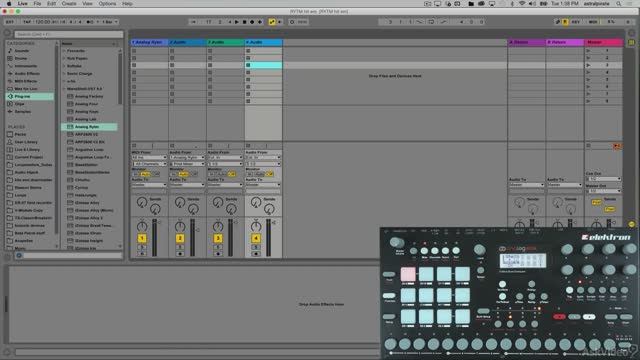Click the TAP tempo button
This screenshot has height=360, width=640.
click(x=27, y=22)
